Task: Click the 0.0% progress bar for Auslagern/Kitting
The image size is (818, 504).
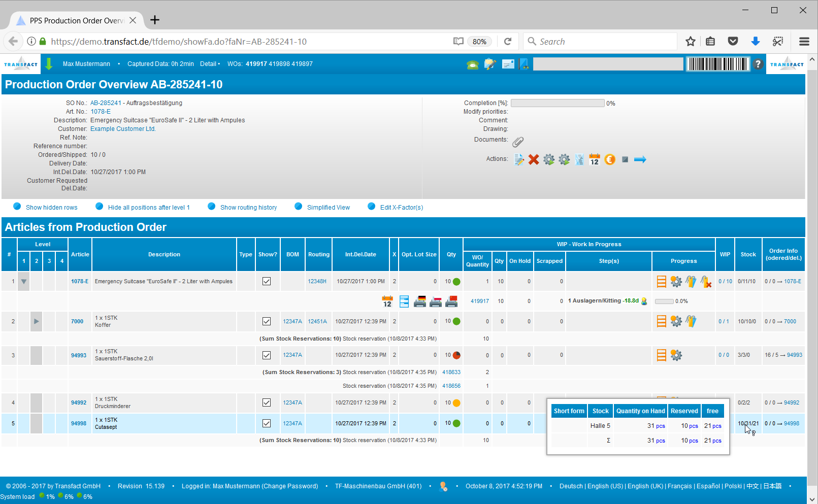Action: pyautogui.click(x=664, y=301)
